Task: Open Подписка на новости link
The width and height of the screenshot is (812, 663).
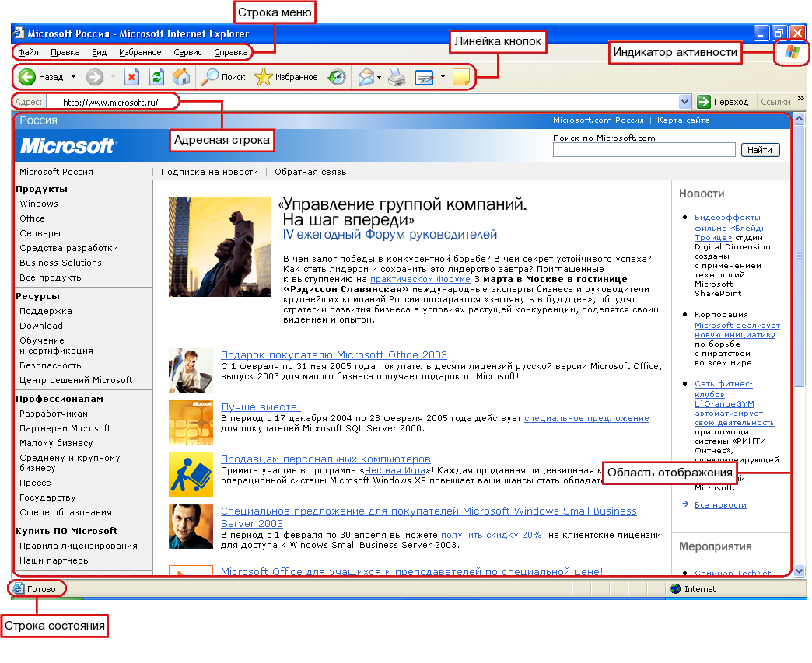Action: tap(209, 172)
